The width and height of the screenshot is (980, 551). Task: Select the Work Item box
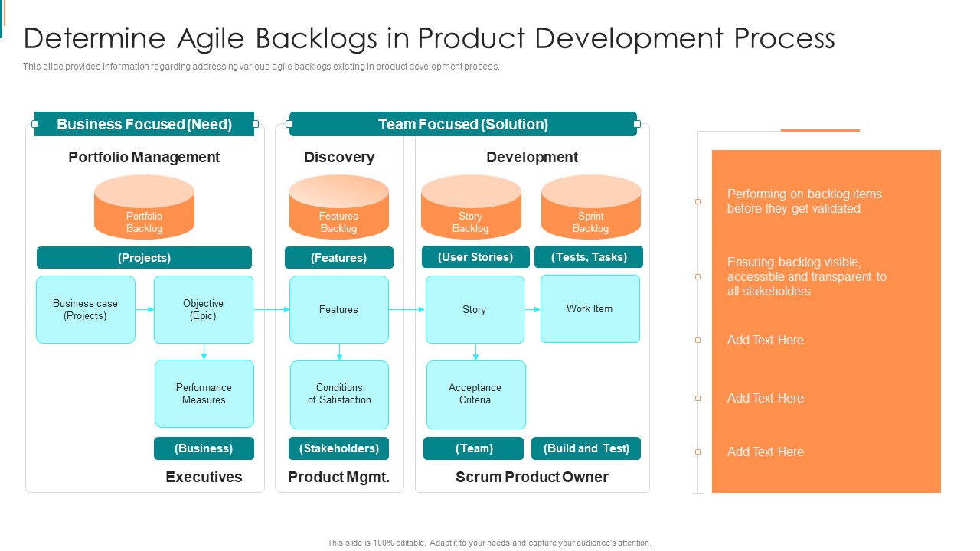coord(590,308)
